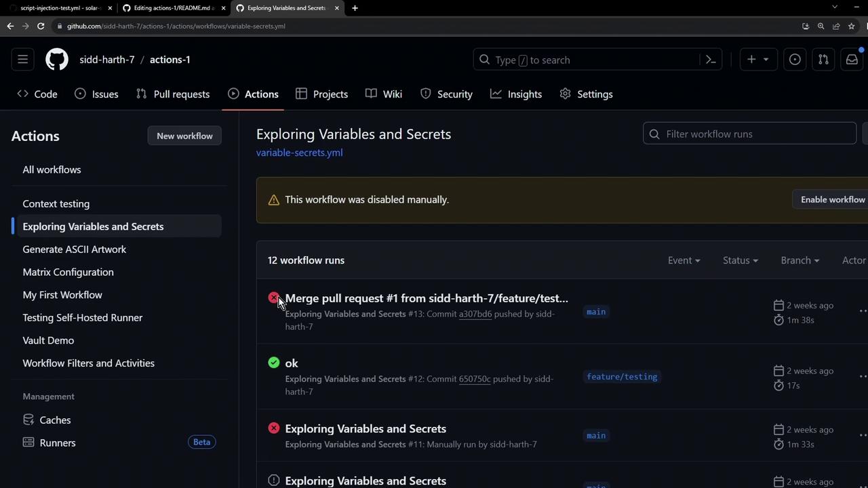Open the header Issues circle-dot icon
The width and height of the screenshot is (868, 488).
(795, 60)
